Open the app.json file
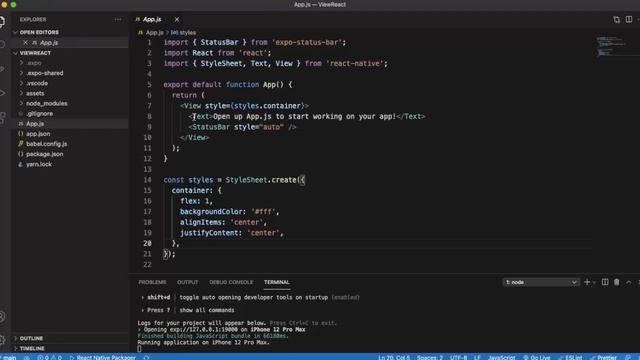640x360 pixels. click(38, 134)
